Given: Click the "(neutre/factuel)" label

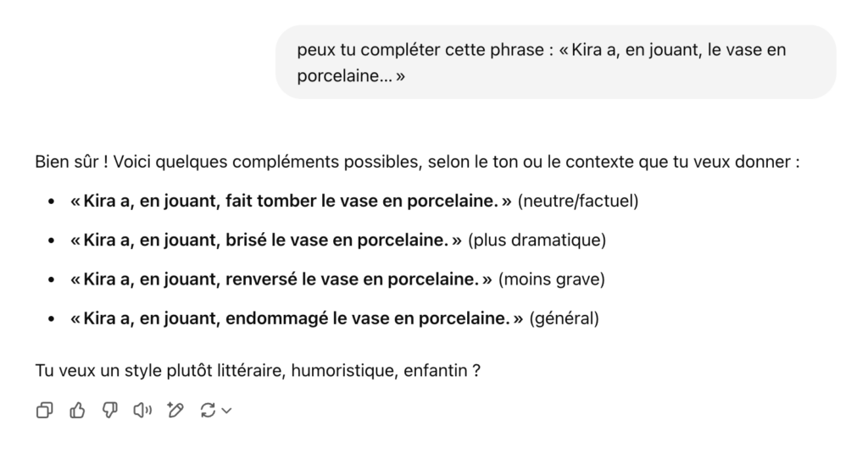Looking at the screenshot, I should coord(577,202).
